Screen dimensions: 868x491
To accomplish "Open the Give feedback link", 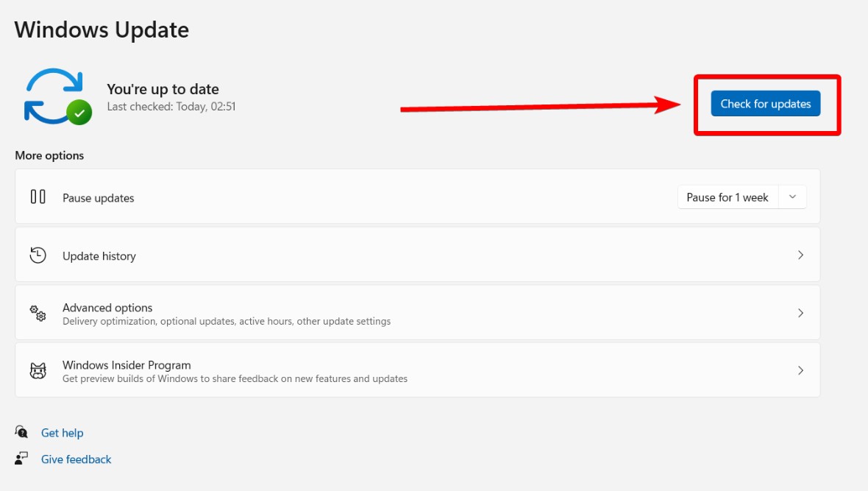I will [77, 459].
